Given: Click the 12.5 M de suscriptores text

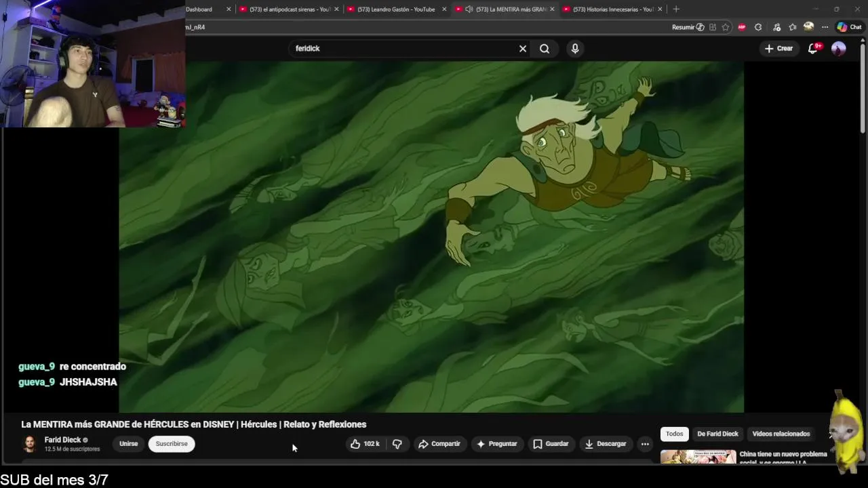Looking at the screenshot, I should pyautogui.click(x=72, y=449).
